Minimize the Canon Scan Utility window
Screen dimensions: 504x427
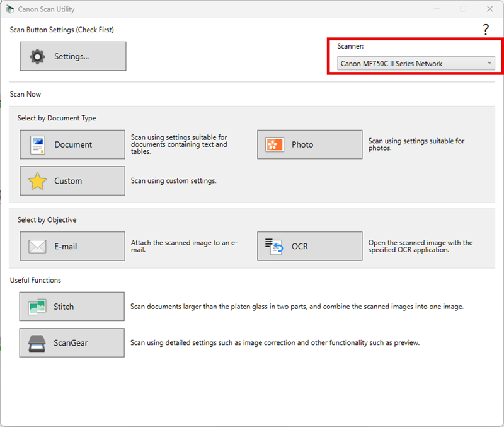[435, 9]
